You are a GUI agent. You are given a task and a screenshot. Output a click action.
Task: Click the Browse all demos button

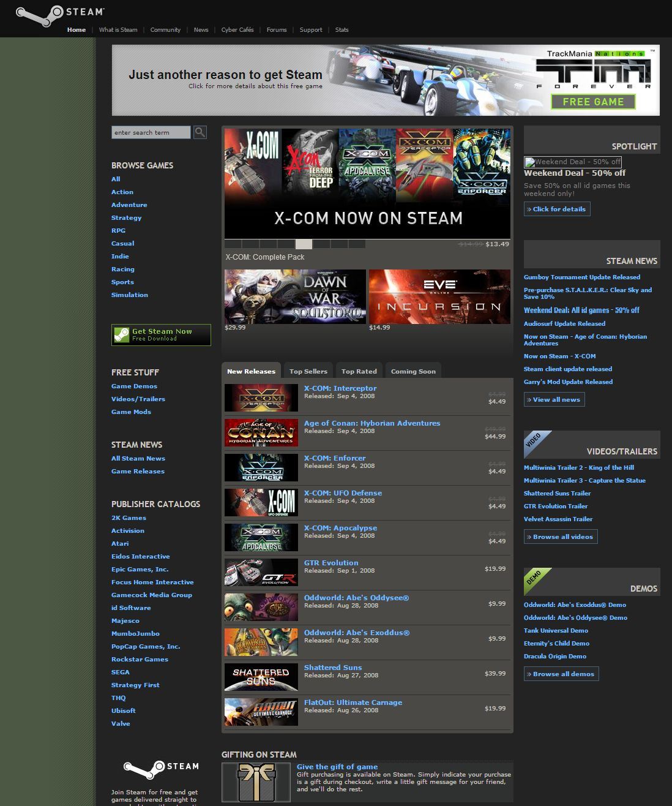pos(561,674)
